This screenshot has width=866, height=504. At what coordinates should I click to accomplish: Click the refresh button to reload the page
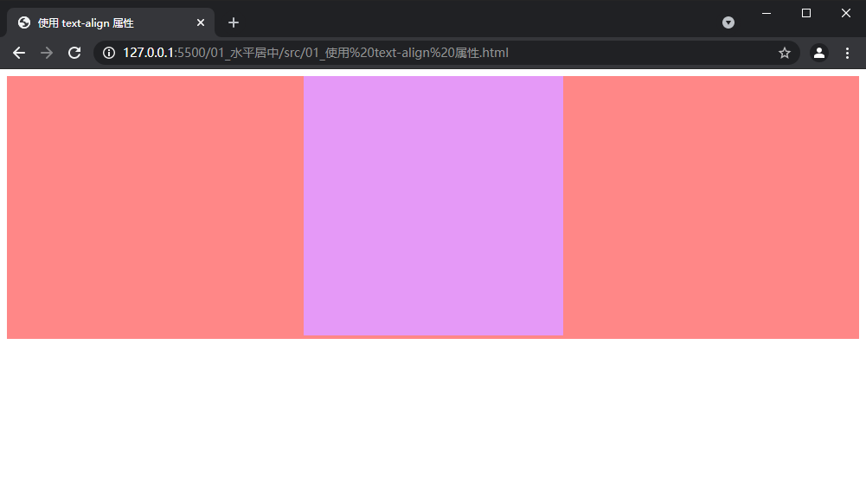[x=74, y=53]
